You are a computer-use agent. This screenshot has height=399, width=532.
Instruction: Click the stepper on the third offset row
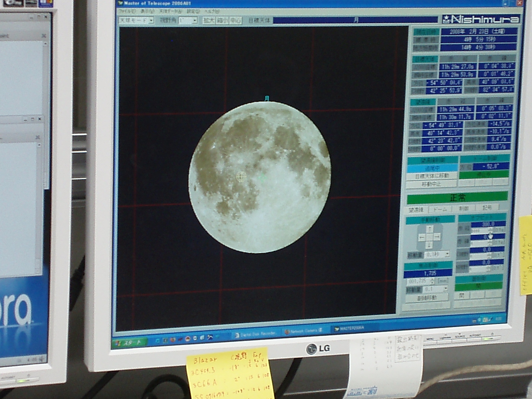489,256
